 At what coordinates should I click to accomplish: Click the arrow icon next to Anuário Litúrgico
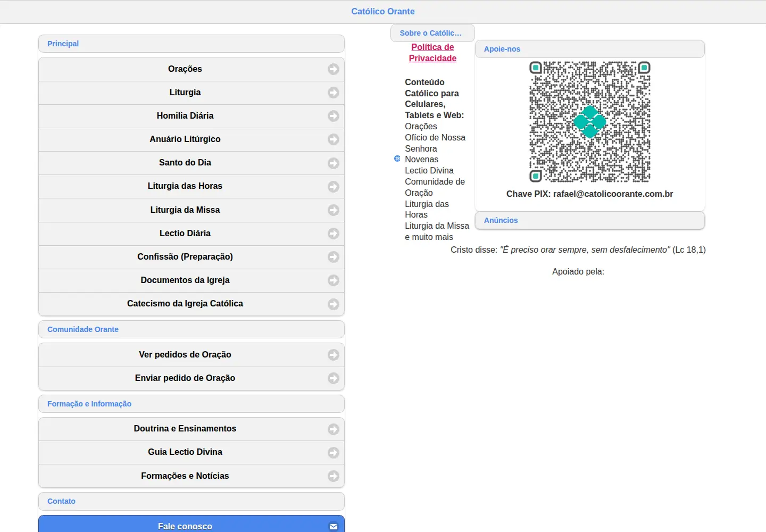tap(334, 139)
